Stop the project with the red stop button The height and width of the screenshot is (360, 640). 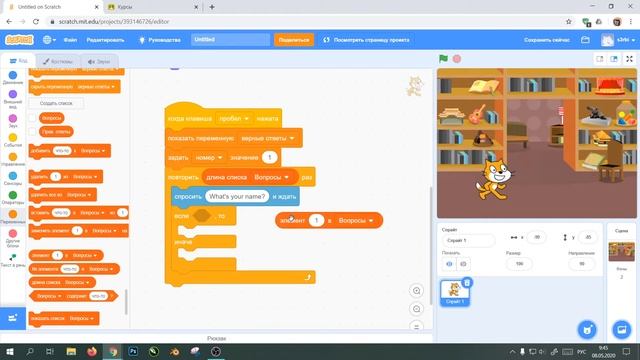tap(457, 59)
